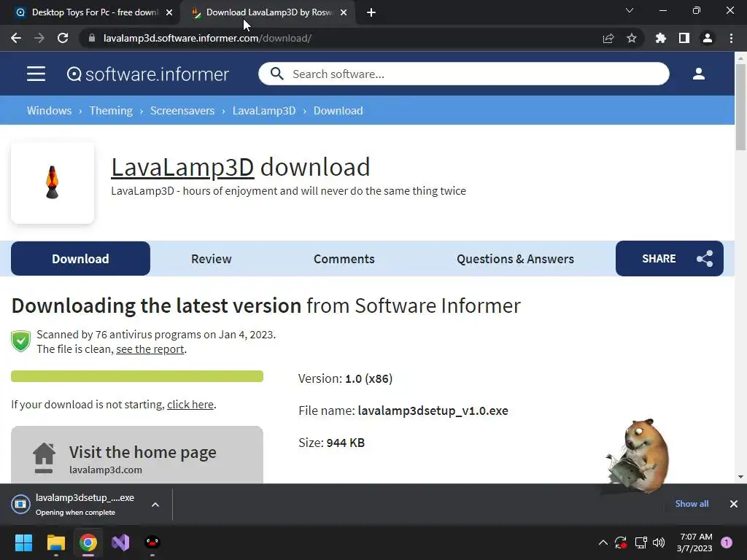The height and width of the screenshot is (560, 747).
Task: Open a new browser tab
Action: click(x=371, y=12)
